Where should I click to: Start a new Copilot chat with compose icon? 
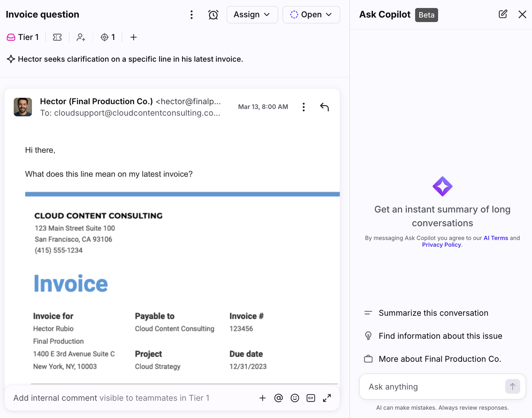click(503, 14)
